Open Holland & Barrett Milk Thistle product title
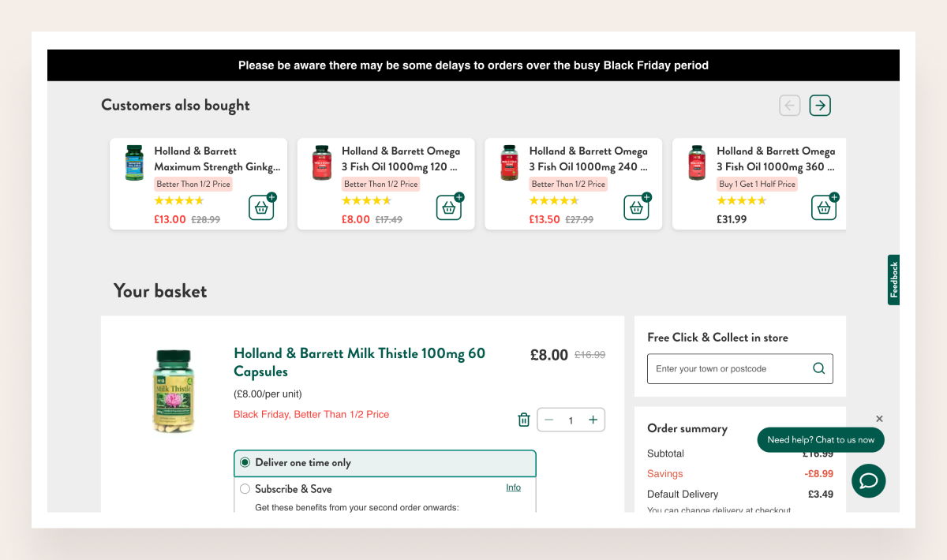 360,362
